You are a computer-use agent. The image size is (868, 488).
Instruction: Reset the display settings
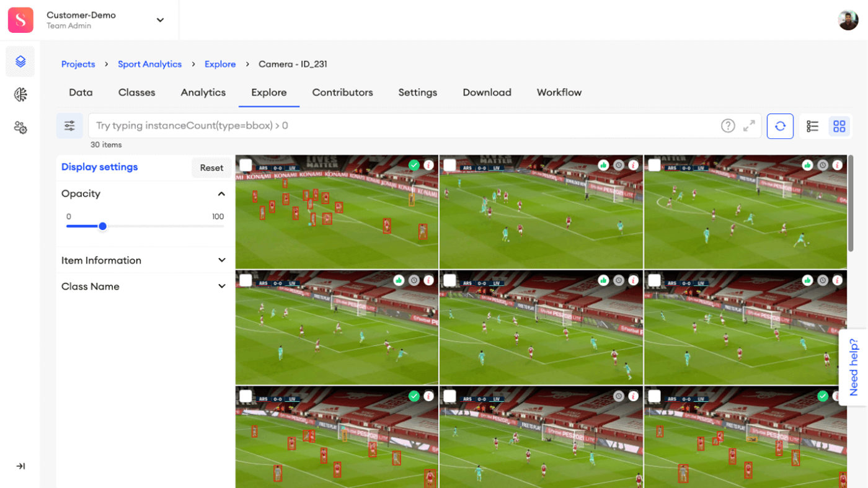coord(211,168)
